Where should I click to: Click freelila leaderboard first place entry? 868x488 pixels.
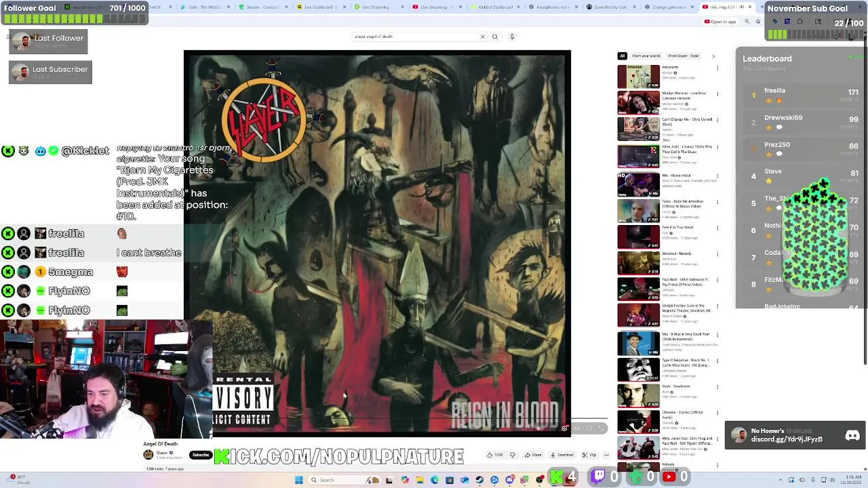coord(803,96)
